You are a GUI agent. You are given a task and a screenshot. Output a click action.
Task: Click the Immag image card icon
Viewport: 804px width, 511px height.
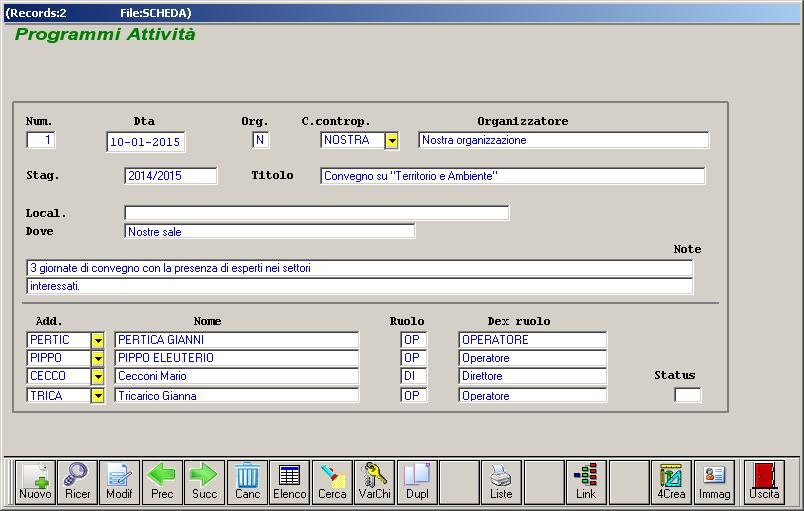(714, 482)
